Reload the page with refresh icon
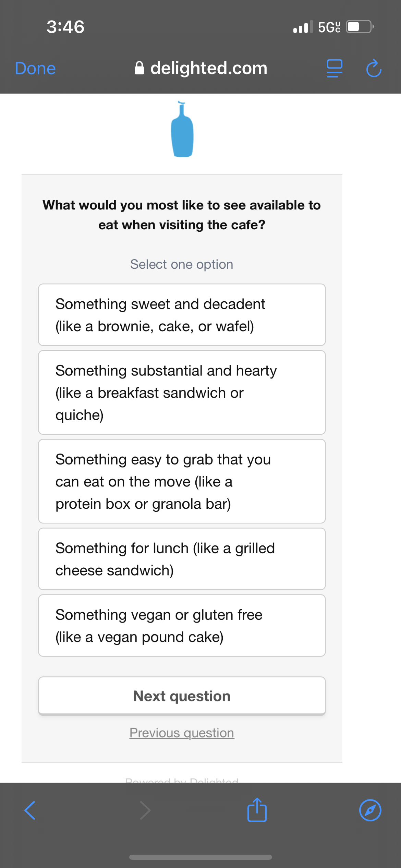Viewport: 401px width, 868px height. 374,68
